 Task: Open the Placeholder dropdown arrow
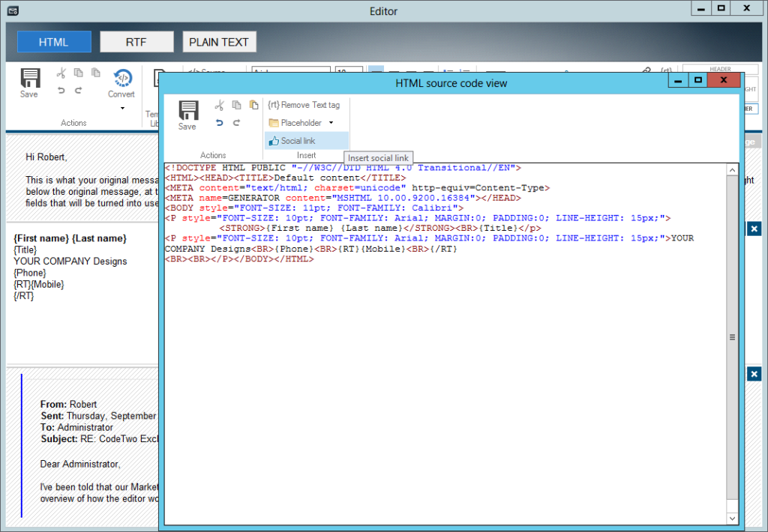[331, 123]
